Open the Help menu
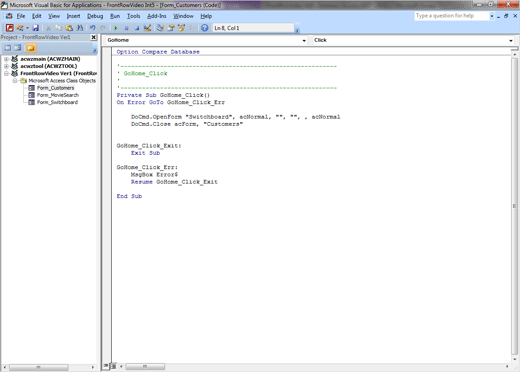 point(206,16)
